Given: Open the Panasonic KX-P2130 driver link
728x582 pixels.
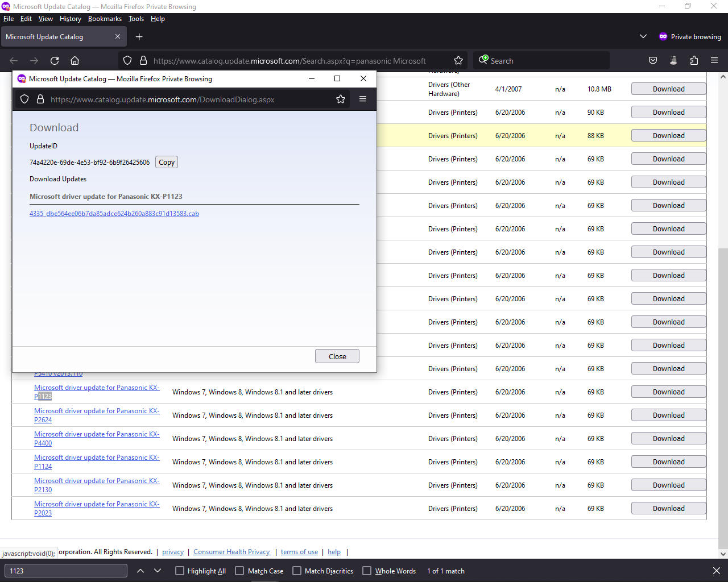Looking at the screenshot, I should (97, 485).
